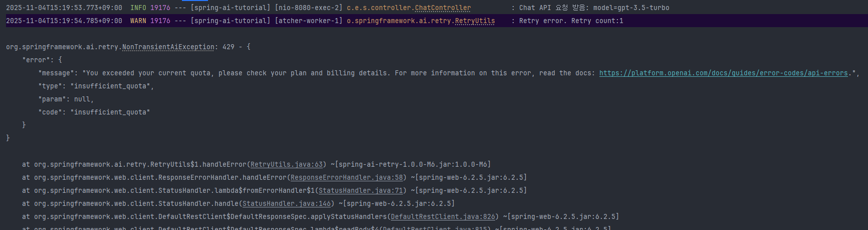Navigate to ResponseErrorHandler.java:58 source
The image size is (868, 230).
click(x=346, y=178)
